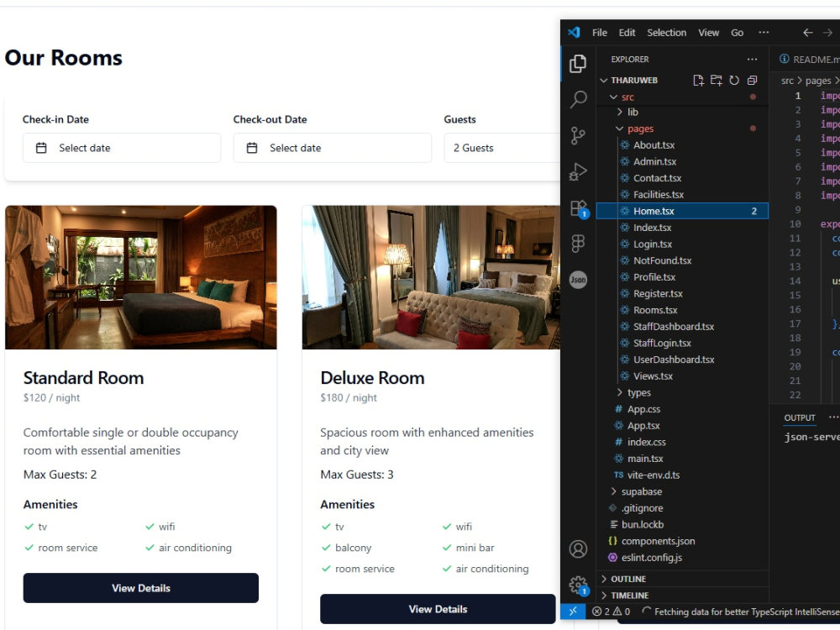Open the Search view in activity bar
Screen dimensions: 840x630
click(578, 100)
